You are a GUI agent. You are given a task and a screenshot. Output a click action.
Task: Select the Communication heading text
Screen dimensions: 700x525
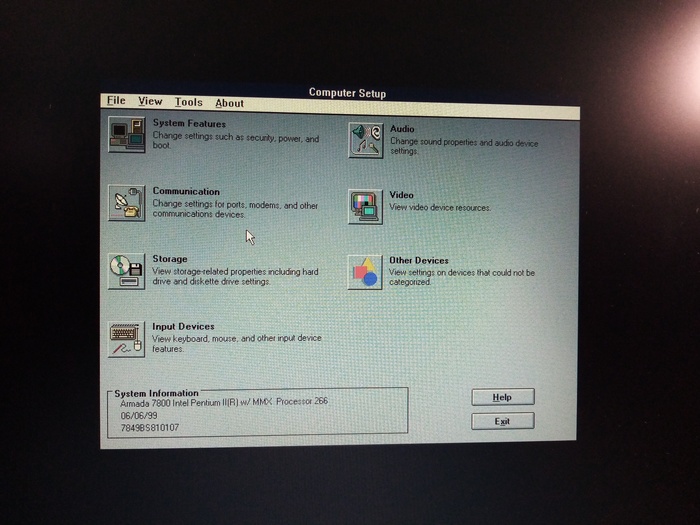(x=186, y=191)
